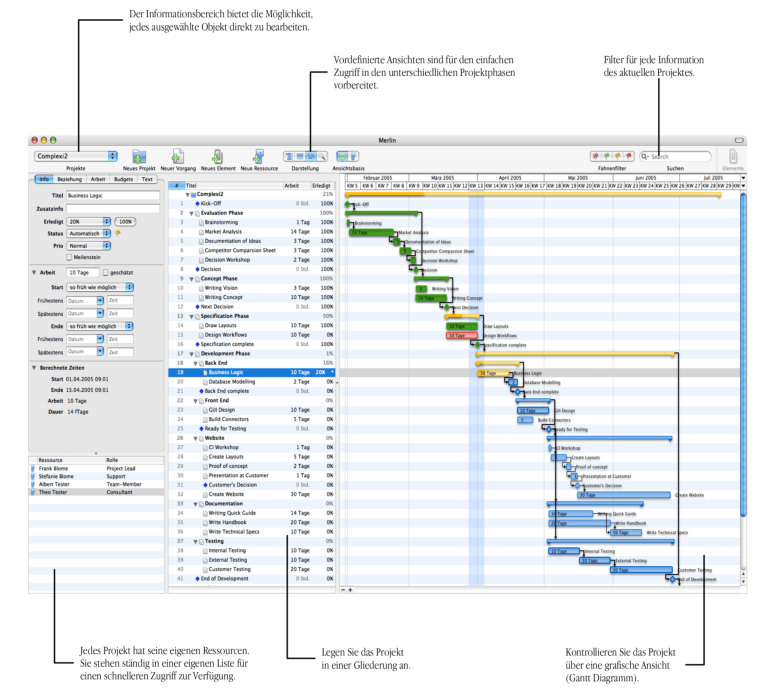Open the Prio Normal dropdown
Screen dimensions: 768x689
(x=89, y=246)
